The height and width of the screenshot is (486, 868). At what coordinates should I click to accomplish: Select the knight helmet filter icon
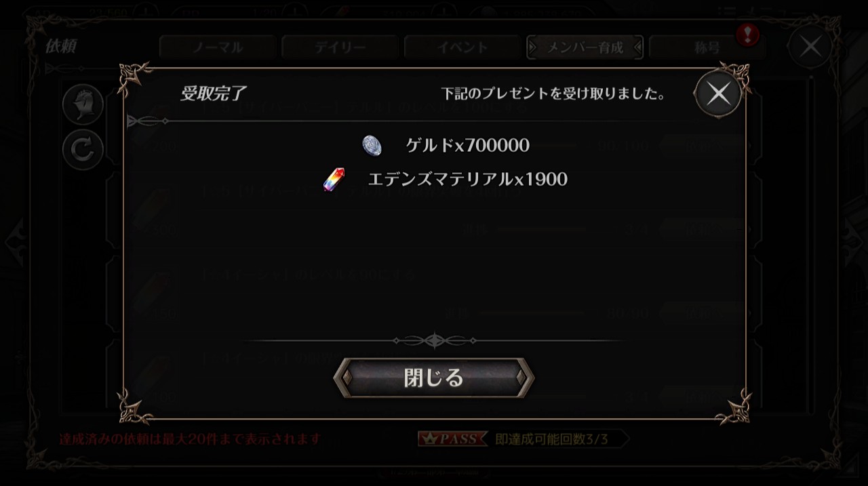(x=83, y=105)
